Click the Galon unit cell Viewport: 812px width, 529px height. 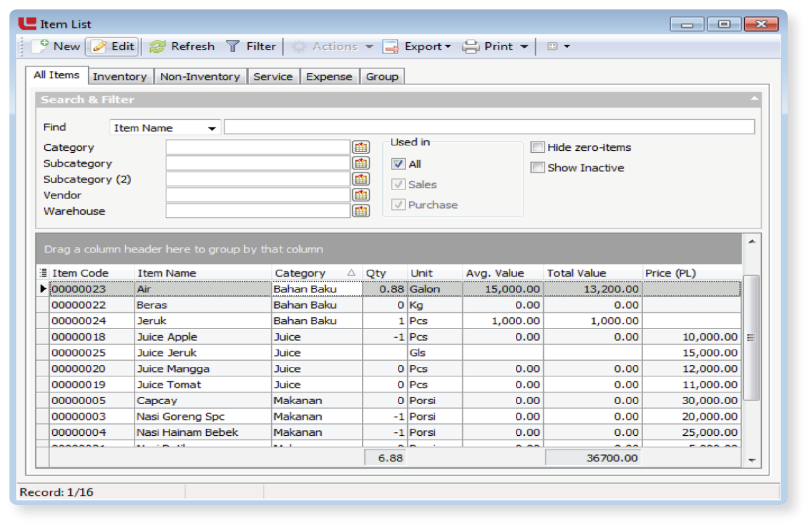coord(435,289)
